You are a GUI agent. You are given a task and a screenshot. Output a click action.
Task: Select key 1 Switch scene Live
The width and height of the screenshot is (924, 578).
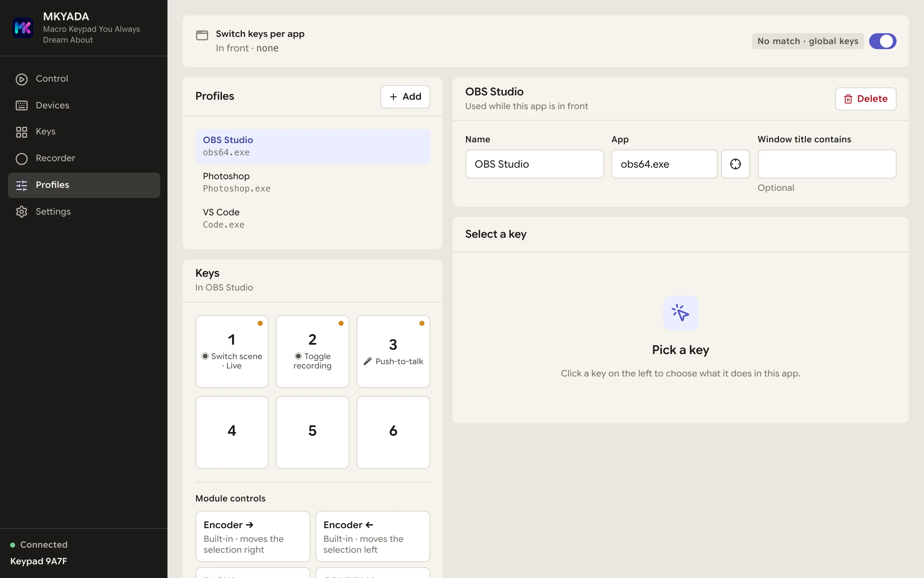tap(232, 351)
